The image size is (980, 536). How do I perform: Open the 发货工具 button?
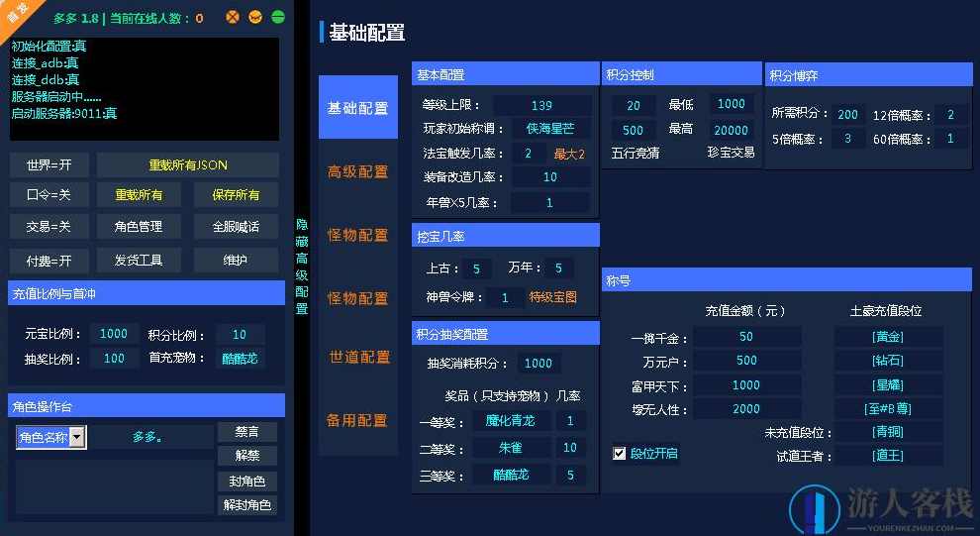[x=139, y=260]
